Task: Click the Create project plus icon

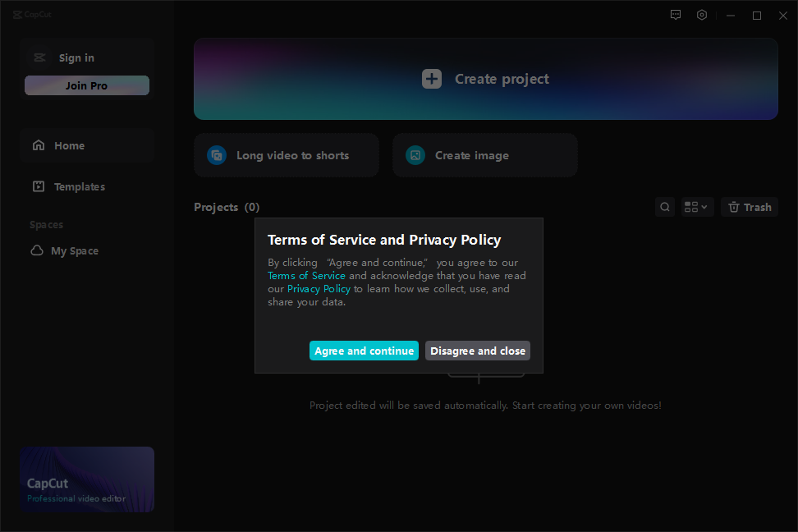Action: point(432,79)
